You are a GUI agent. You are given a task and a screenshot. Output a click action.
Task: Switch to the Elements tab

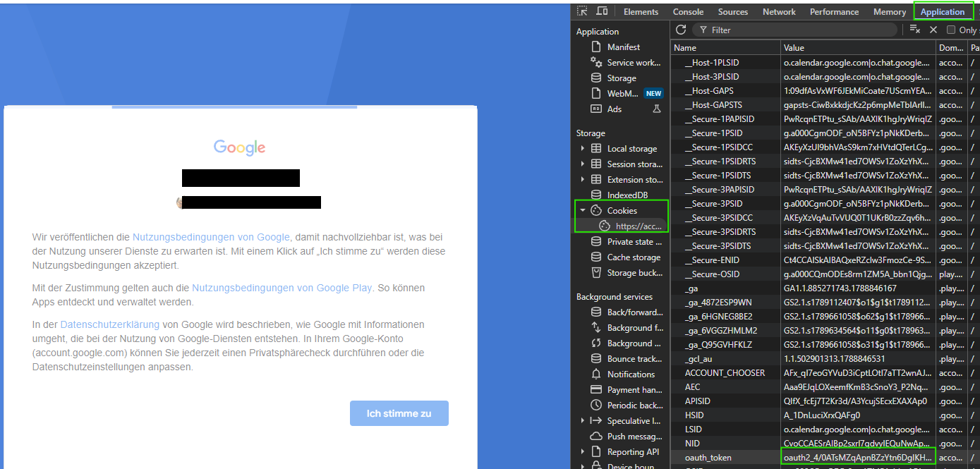(x=641, y=12)
